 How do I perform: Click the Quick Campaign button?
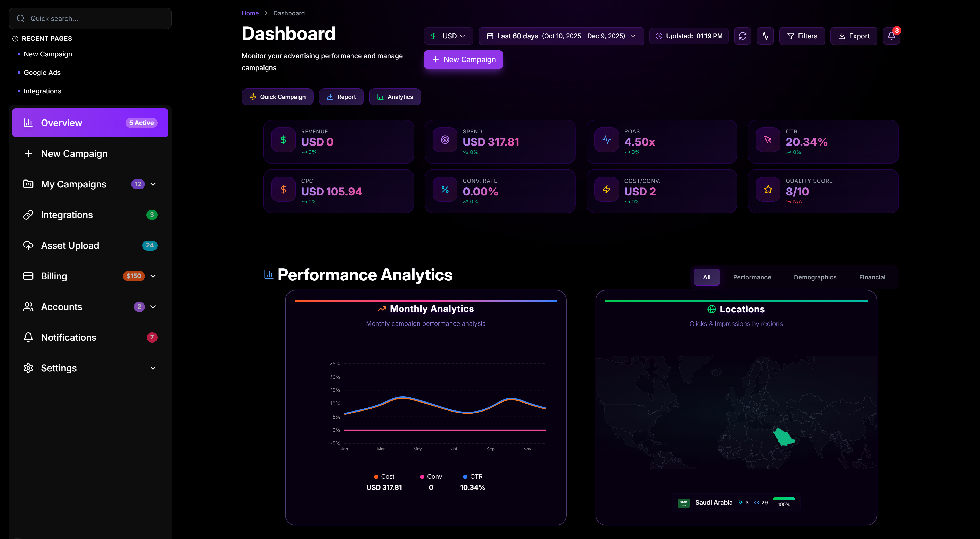(277, 97)
